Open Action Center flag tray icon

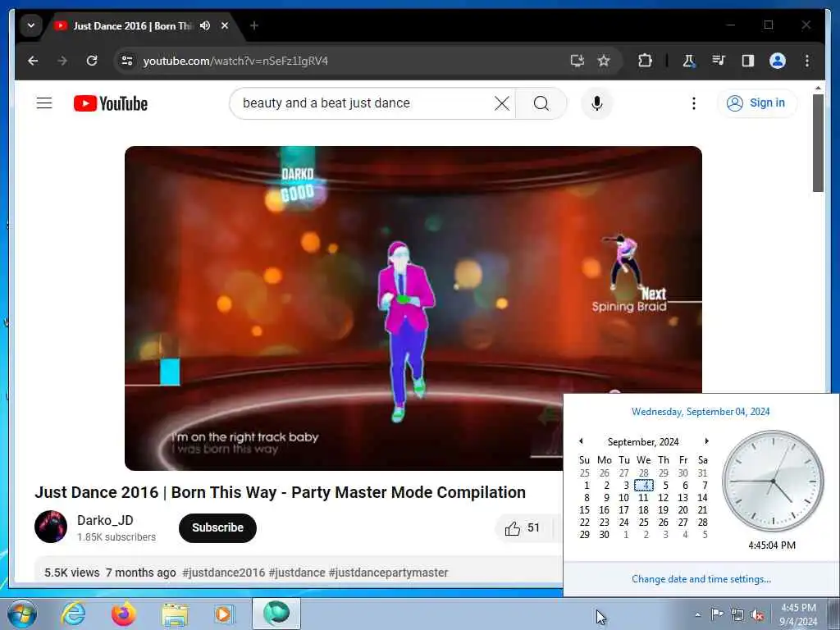pyautogui.click(x=717, y=614)
